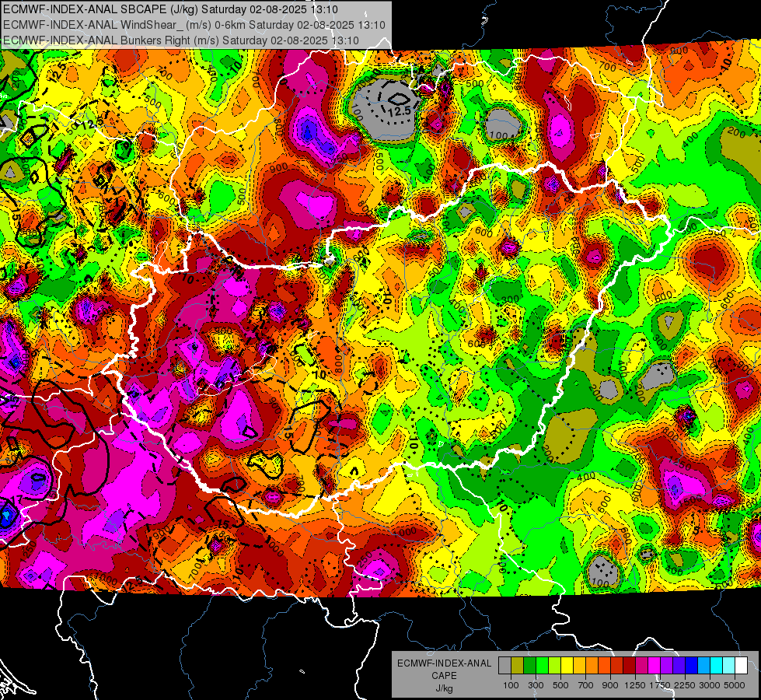The image size is (761, 700).
Task: Pick the lime yellow-green legend swatch
Action: point(555,666)
